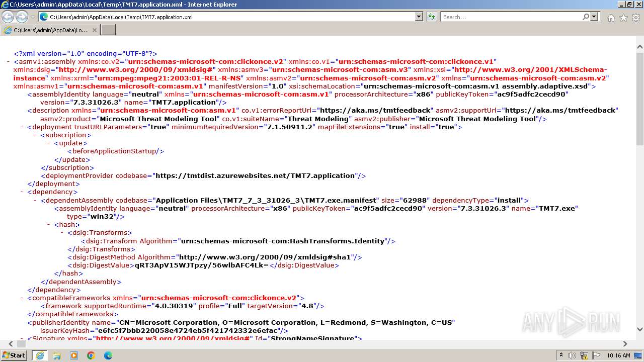
Task: Click the dsig:DigestMethod Algorithm line
Action: pyautogui.click(x=215, y=257)
